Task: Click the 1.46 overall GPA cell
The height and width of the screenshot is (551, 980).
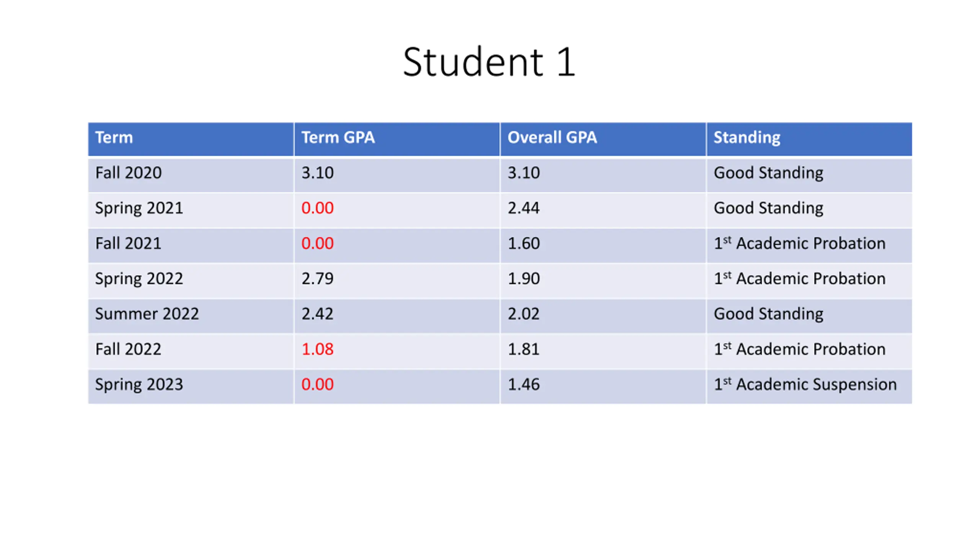Action: [x=603, y=386]
